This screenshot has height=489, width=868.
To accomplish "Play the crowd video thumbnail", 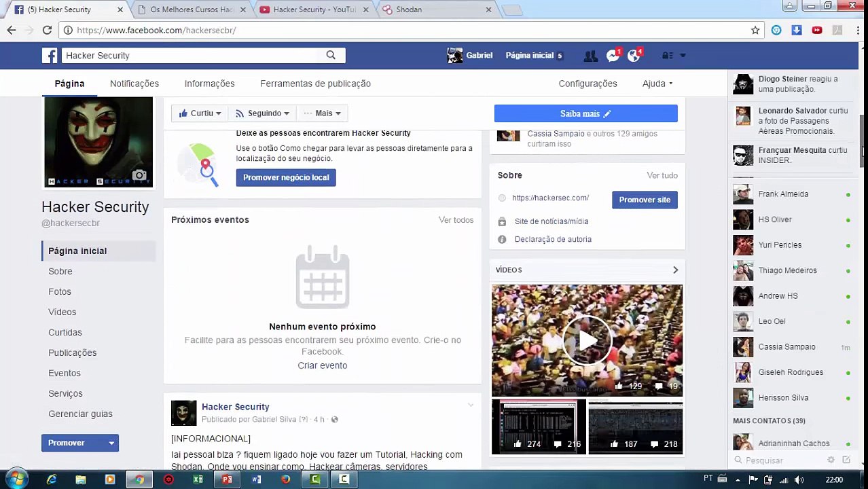I will click(587, 340).
